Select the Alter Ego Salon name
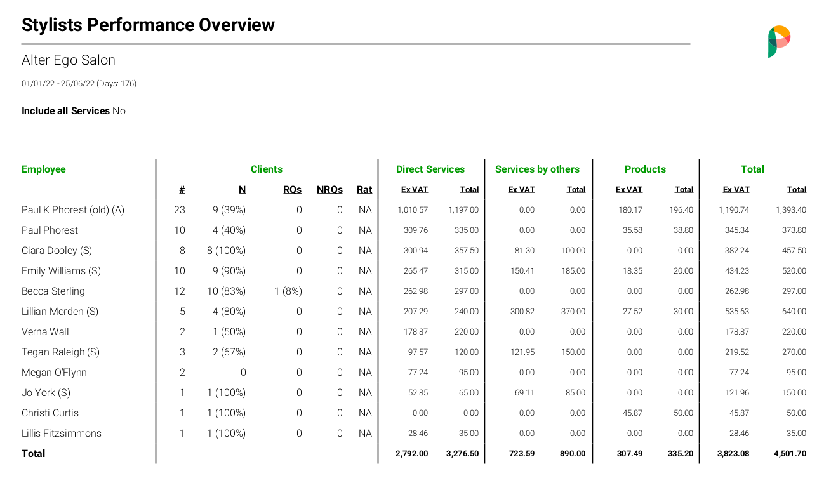 click(69, 60)
